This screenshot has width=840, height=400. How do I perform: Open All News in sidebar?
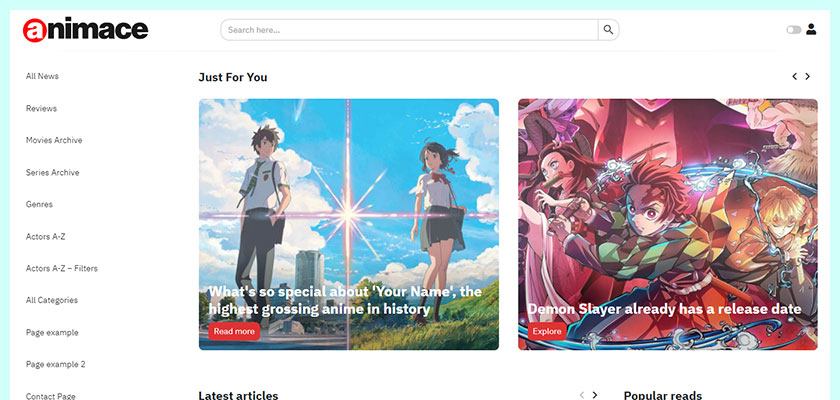click(42, 76)
